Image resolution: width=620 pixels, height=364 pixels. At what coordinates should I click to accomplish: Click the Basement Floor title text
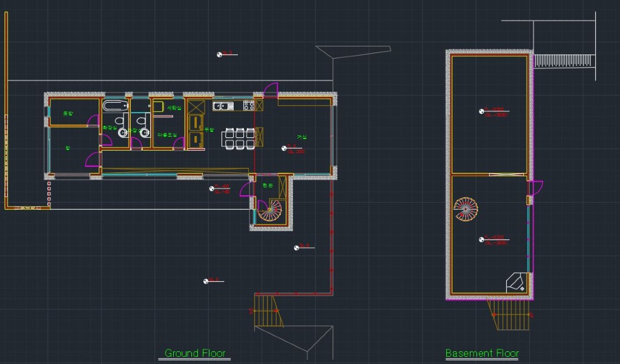click(482, 353)
